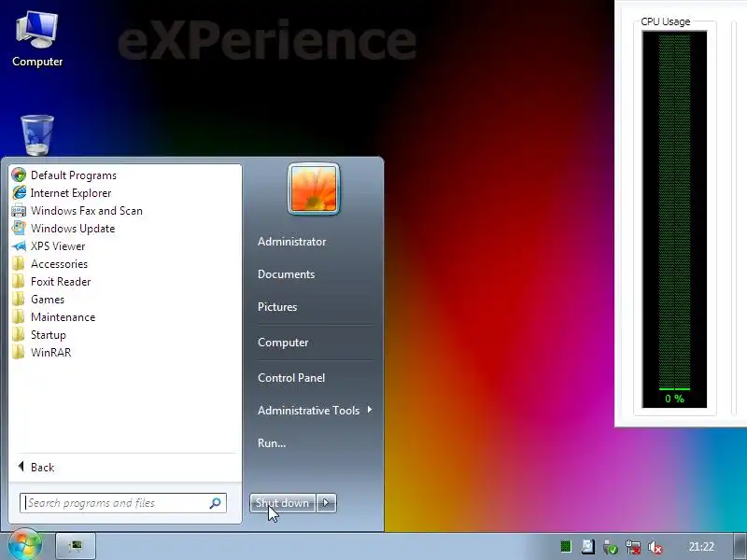Screen dimensions: 747x560
Task: Open the shut down options arrow
Action: point(326,503)
